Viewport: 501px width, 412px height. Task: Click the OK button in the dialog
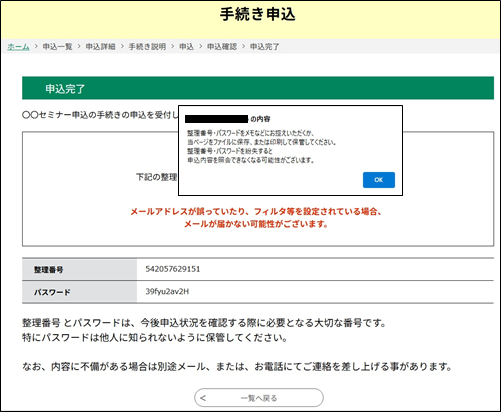point(379,180)
